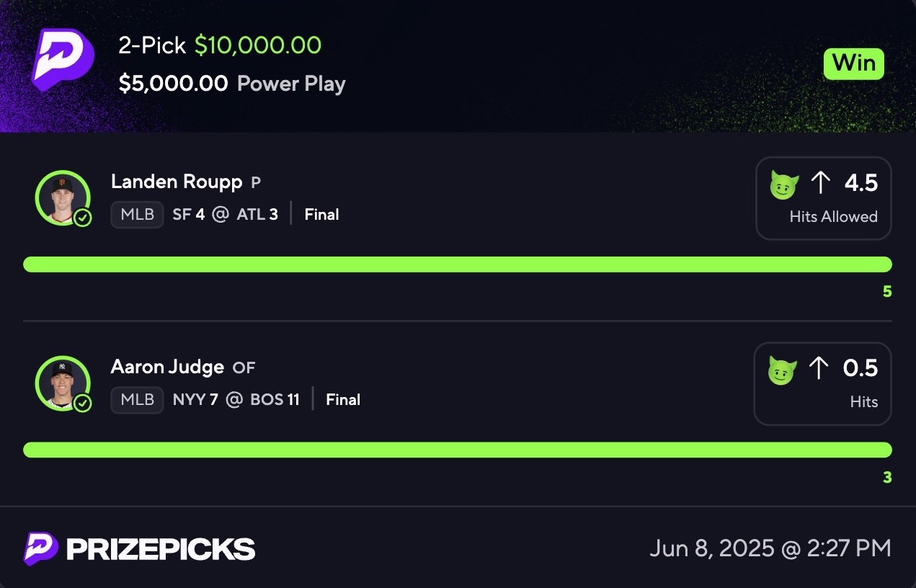Click the green Win badge
916x588 pixels.
pos(854,63)
